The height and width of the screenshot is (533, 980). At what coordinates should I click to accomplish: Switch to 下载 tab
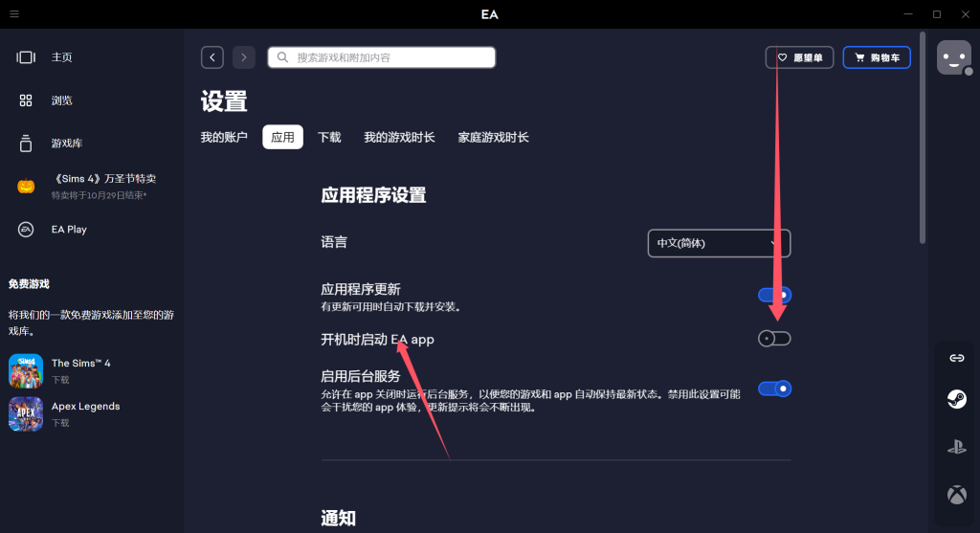329,137
